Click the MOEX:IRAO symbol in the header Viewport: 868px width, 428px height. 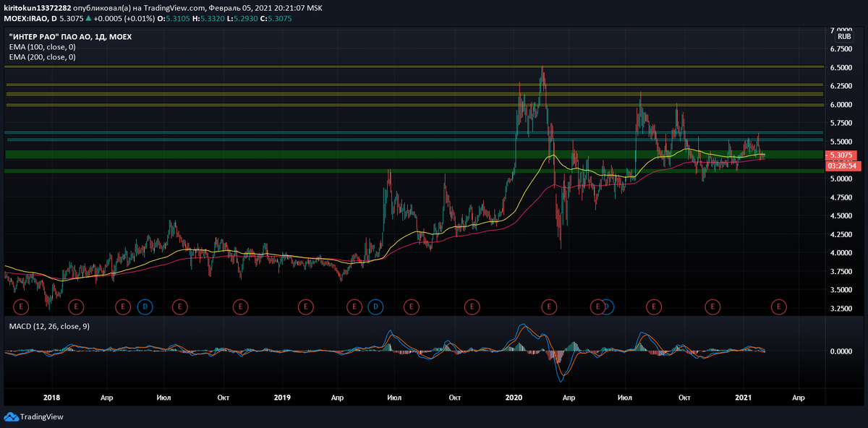(x=25, y=18)
